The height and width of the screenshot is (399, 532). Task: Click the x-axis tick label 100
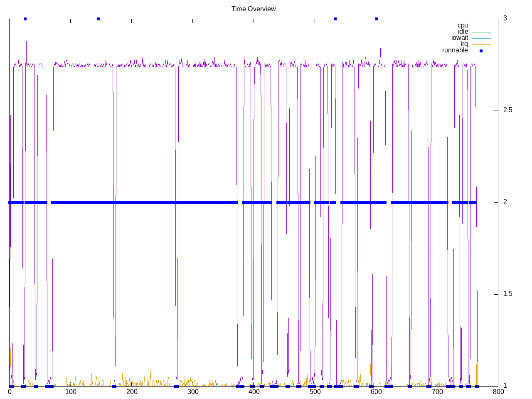(71, 392)
